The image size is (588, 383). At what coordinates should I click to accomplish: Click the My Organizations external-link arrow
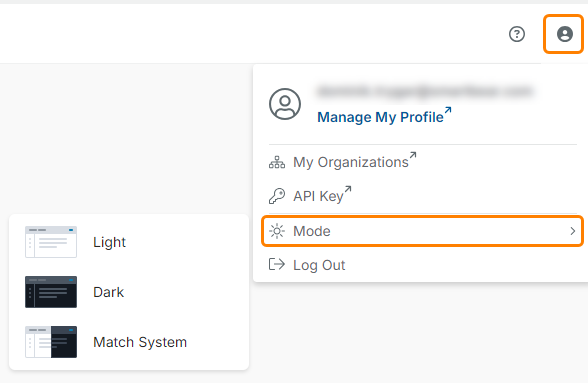[x=413, y=155]
